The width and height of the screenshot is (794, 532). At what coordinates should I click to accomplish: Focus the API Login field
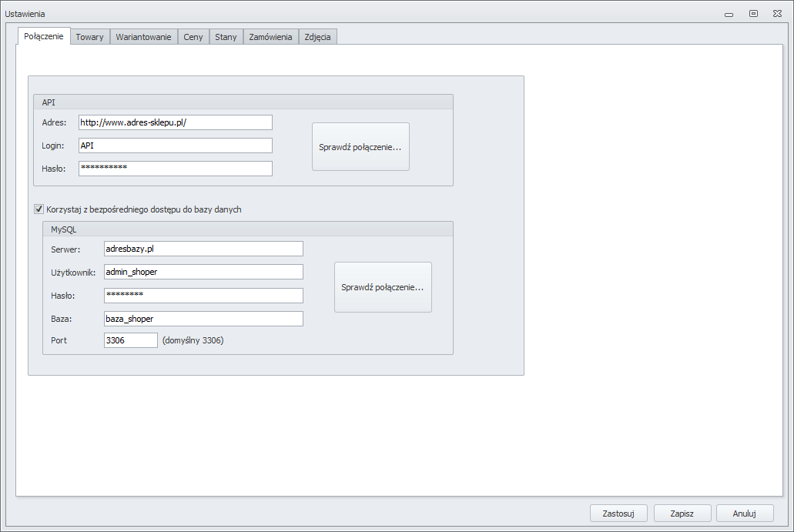click(176, 146)
